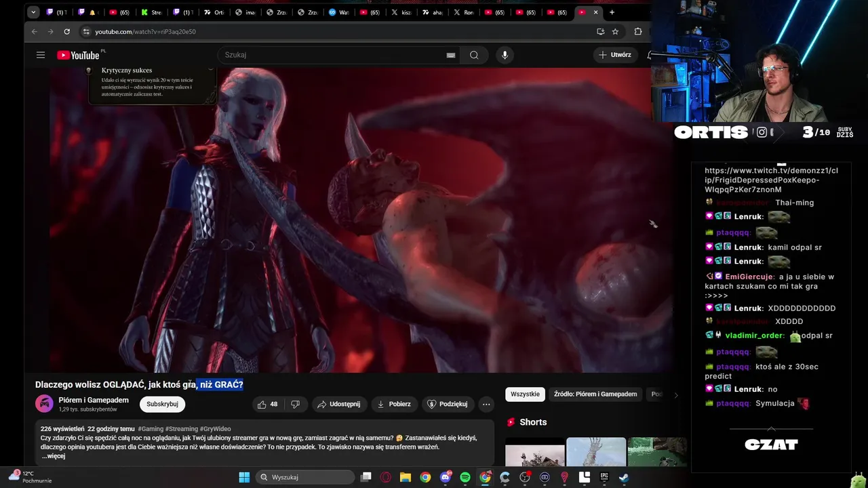Click the Utwórz create button
The height and width of the screenshot is (488, 868).
[x=615, y=55]
